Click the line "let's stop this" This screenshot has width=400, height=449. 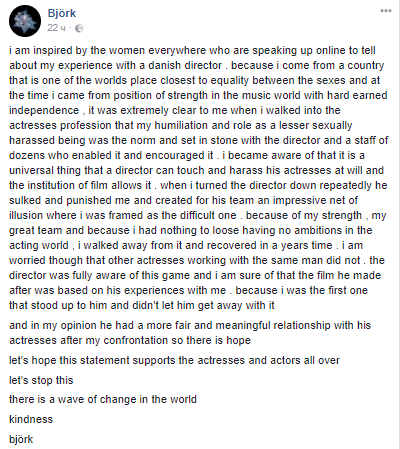41,380
